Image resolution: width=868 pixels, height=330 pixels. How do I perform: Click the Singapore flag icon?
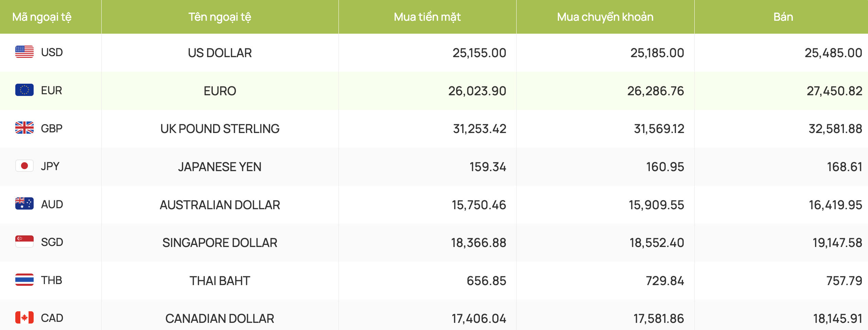coord(24,242)
